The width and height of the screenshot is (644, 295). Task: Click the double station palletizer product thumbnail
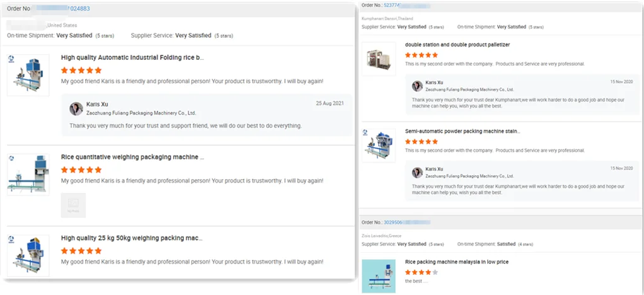(379, 59)
